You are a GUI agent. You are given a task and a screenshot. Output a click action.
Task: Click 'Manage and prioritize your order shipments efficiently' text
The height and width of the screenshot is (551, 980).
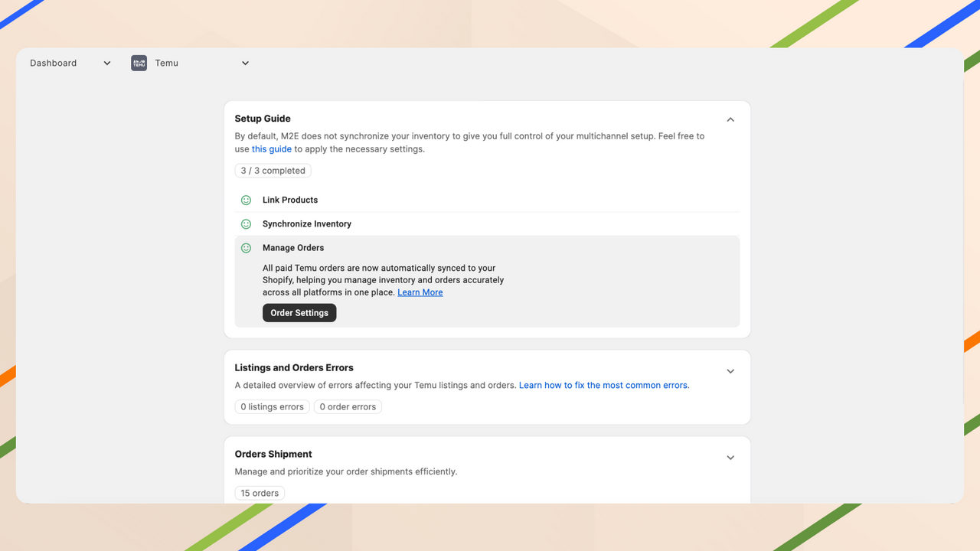pyautogui.click(x=346, y=471)
